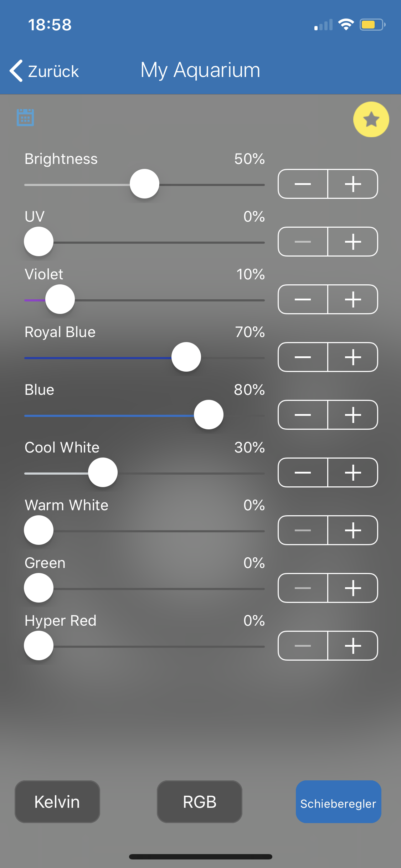Tap the yellow star favorite button
This screenshot has width=401, height=868.
click(371, 119)
